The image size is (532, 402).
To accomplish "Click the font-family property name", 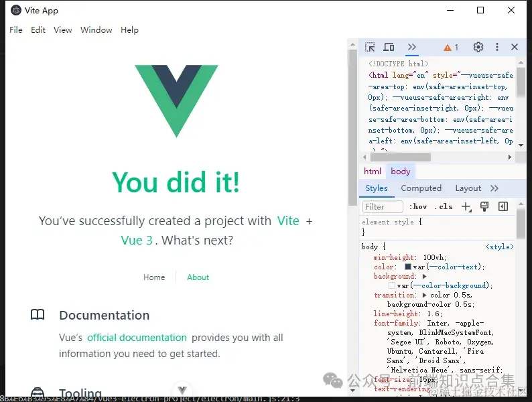I will [396, 323].
